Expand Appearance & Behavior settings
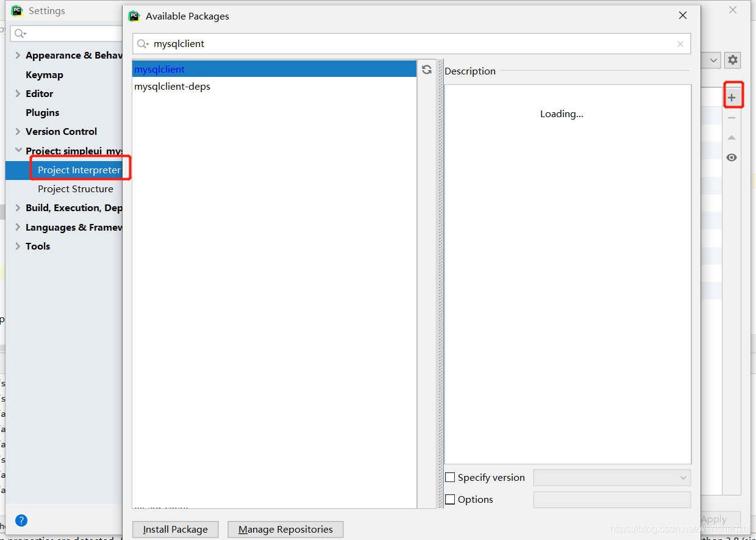This screenshot has width=756, height=540. (18, 55)
